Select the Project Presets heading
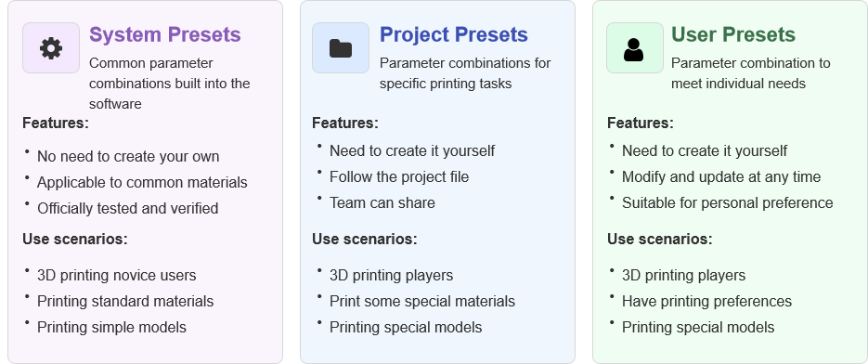Screen dimensions: 868x364 [454, 34]
